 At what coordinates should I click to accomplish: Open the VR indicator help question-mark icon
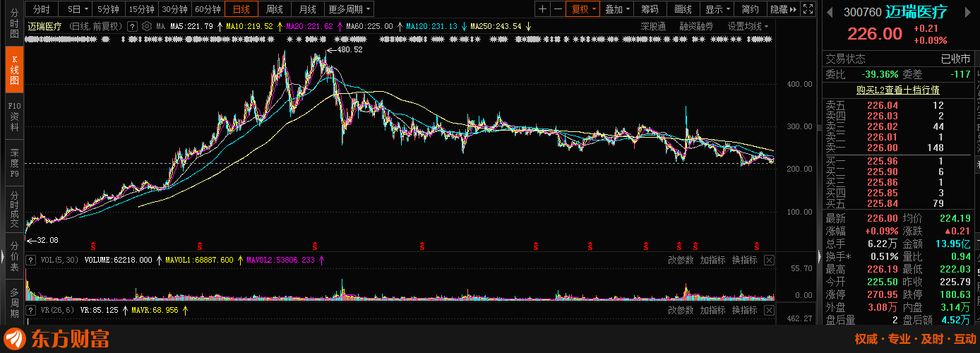[x=30, y=310]
